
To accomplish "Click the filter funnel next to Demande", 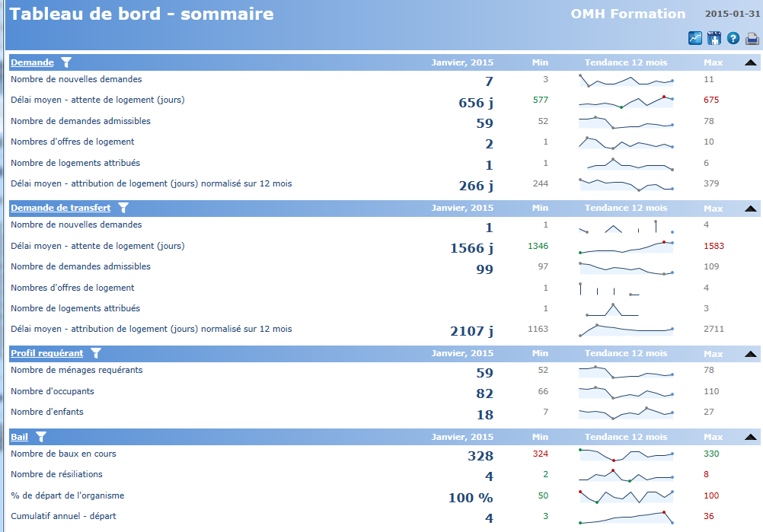I will click(66, 62).
